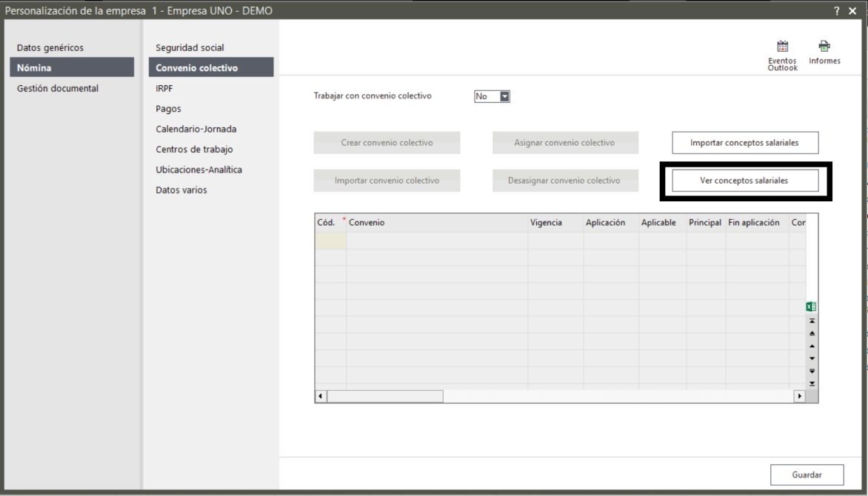Click Desasignar convenio colectivo button
Screen dimensions: 868x496
point(565,181)
